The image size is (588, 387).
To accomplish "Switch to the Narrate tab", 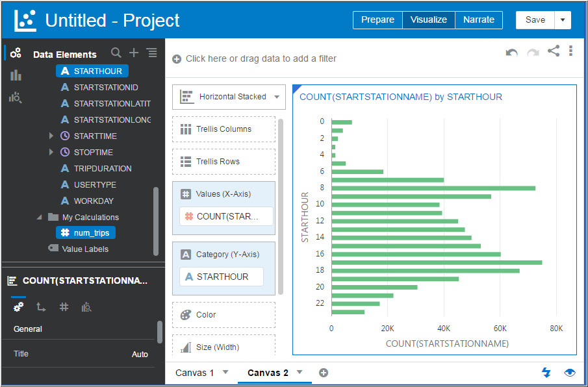I will [x=479, y=20].
